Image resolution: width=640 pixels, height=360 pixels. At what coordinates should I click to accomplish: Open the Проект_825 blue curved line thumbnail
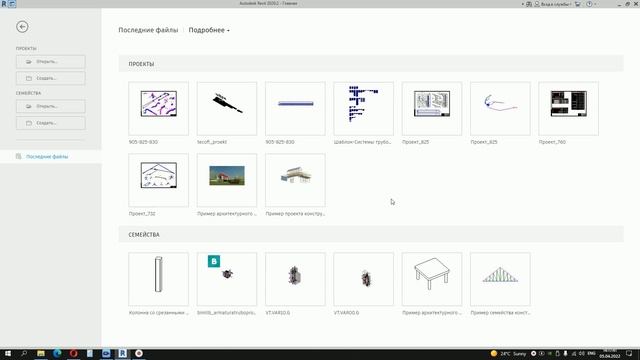500,109
